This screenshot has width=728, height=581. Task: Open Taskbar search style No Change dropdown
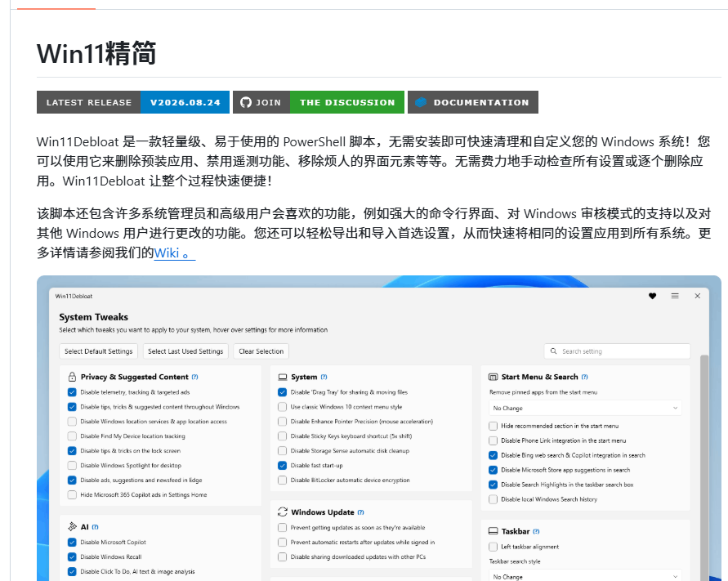[586, 576]
